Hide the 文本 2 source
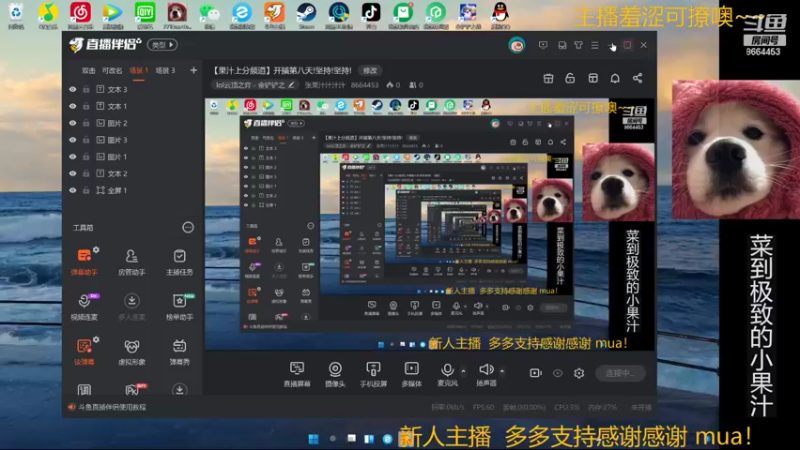 pyautogui.click(x=72, y=173)
